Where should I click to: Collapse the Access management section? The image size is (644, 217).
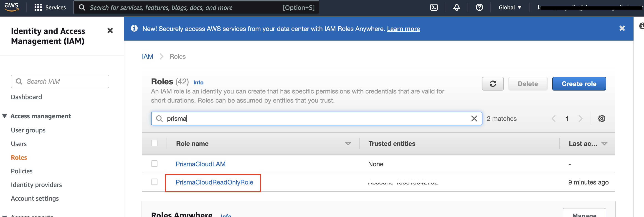[x=5, y=116]
